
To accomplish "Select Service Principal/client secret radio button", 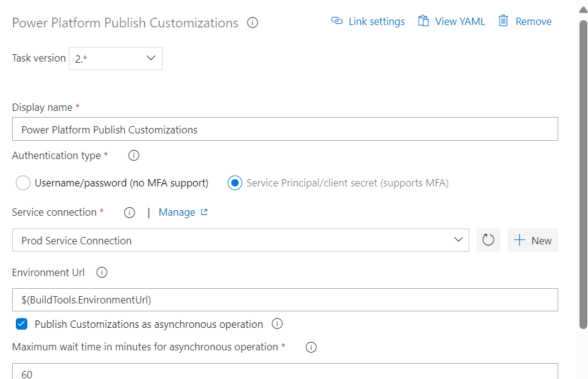I will [235, 183].
